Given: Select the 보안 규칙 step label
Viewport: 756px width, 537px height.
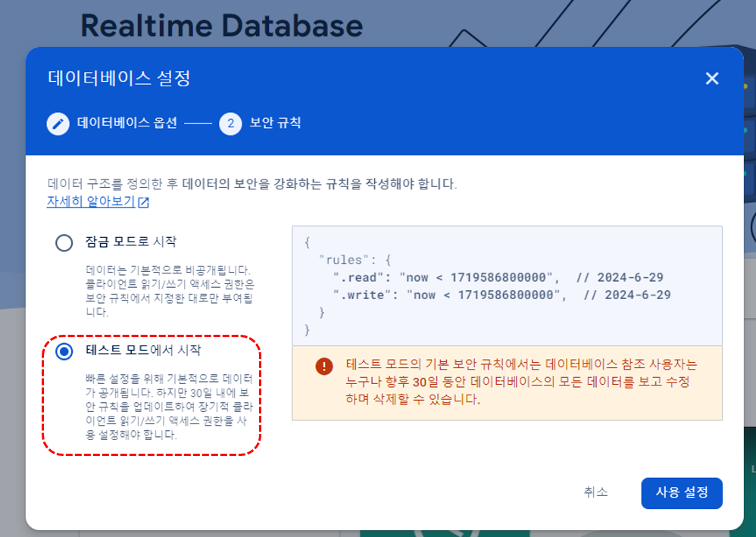Looking at the screenshot, I should click(275, 123).
